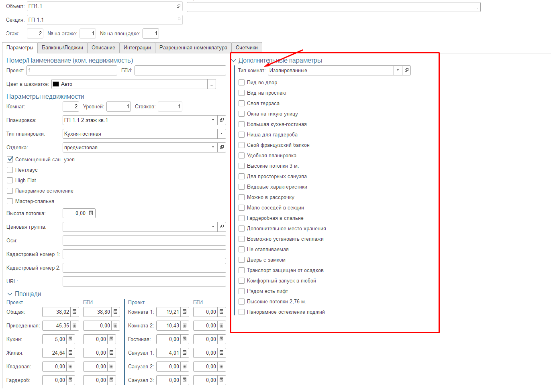Image resolution: width=551 pixels, height=392 pixels.
Task: Open calculator for Санузел 1 project area 4,01
Action: [185, 353]
